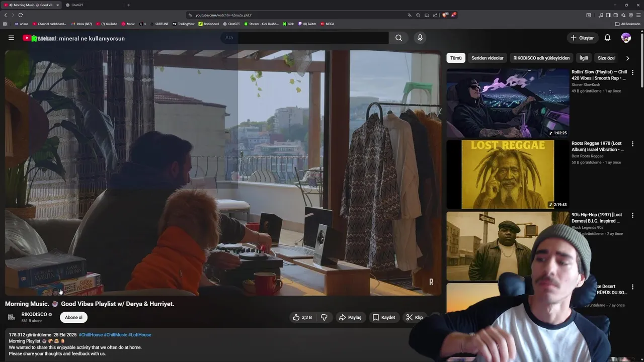The height and width of the screenshot is (362, 644).
Task: Open the Inbox (887) bookmark
Action: [x=81, y=24]
